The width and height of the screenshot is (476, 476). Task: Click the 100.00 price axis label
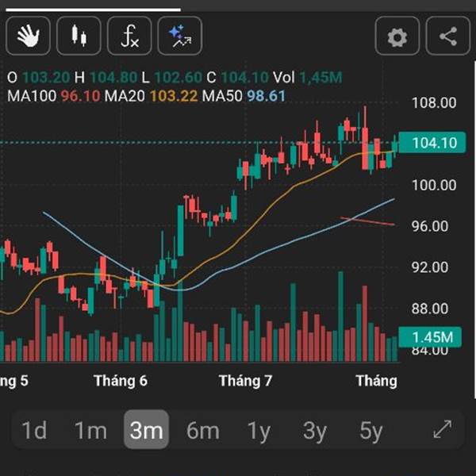434,185
